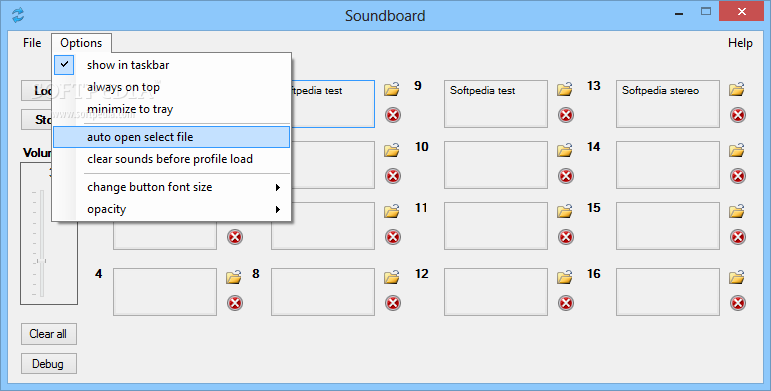Click the Clear all button
This screenshot has width=771, height=391.
tap(48, 334)
